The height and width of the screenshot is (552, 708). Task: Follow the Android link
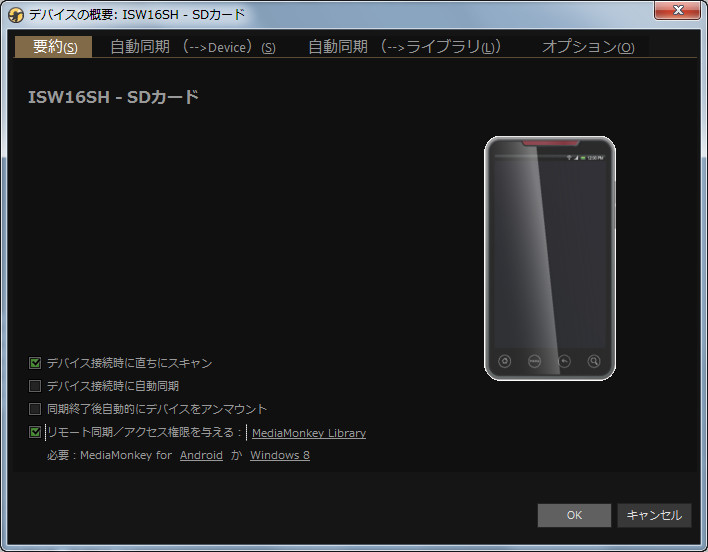[201, 455]
